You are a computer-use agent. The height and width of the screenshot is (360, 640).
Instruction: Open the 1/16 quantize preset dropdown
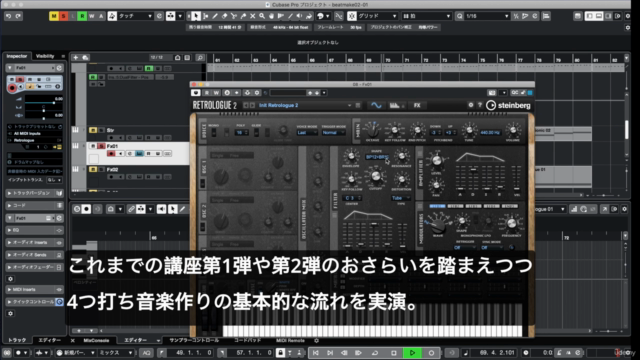[x=487, y=16]
